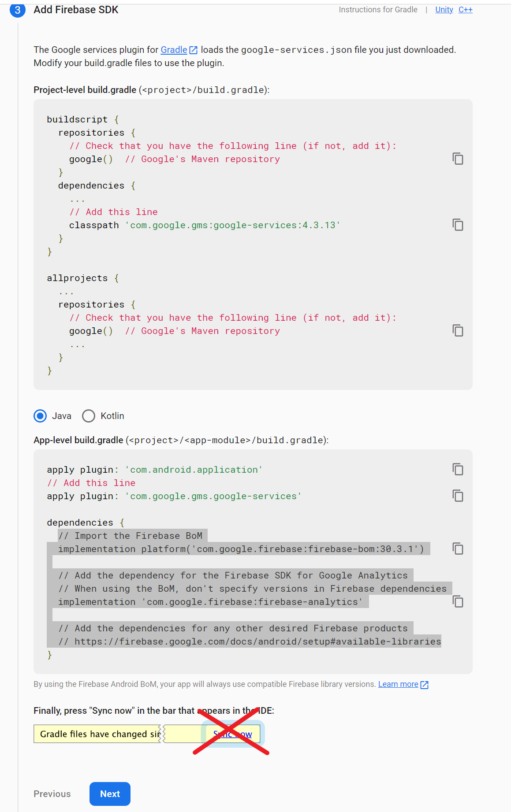Screen dimensions: 511x812
Task: Open the Gradle link
Action: click(x=174, y=50)
